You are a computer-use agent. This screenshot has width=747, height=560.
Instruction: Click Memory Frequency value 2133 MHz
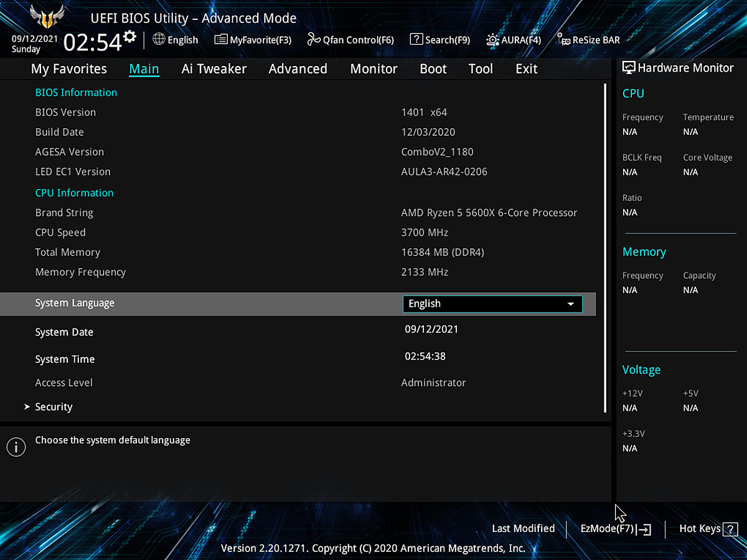[425, 273]
